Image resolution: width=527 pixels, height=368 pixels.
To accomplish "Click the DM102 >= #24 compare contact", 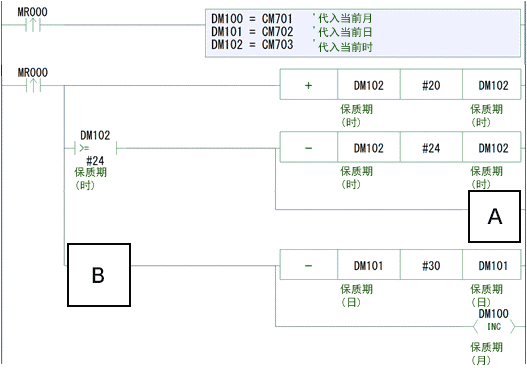I will pyautogui.click(x=95, y=148).
